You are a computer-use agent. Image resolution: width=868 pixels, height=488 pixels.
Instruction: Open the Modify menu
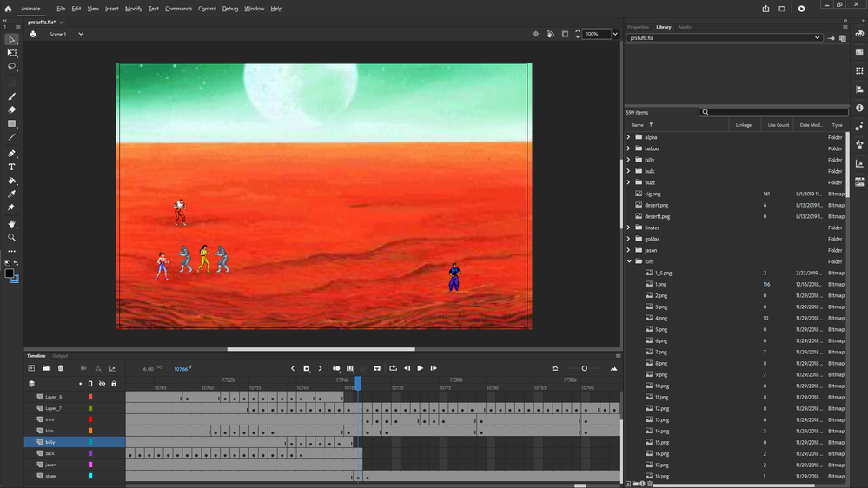tap(133, 9)
